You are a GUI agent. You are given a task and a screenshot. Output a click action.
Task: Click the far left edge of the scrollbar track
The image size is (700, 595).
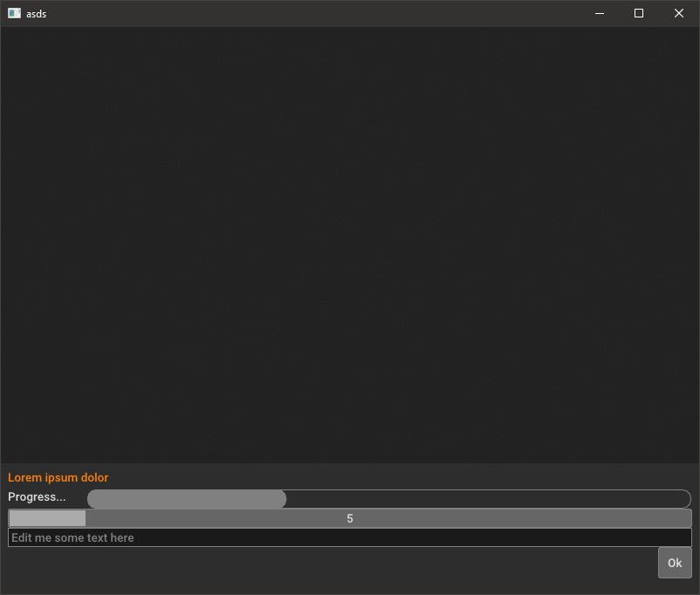click(x=90, y=498)
